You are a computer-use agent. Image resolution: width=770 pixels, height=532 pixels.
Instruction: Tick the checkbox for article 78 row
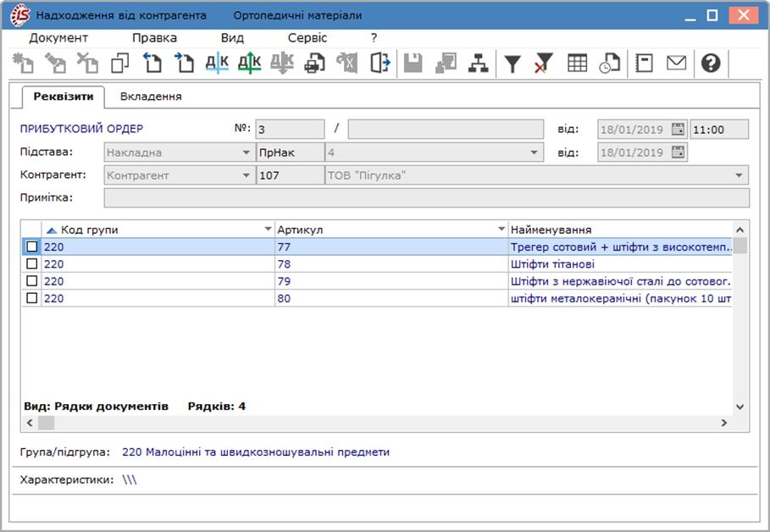[32, 263]
